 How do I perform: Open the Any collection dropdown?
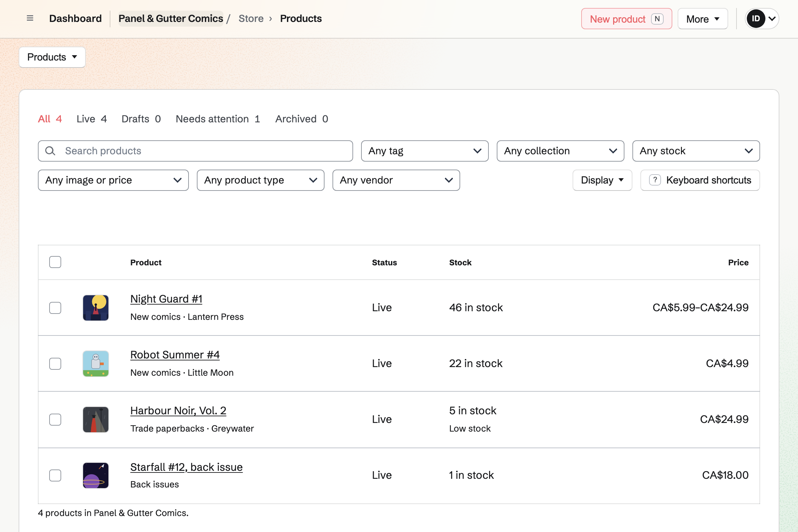coord(561,151)
